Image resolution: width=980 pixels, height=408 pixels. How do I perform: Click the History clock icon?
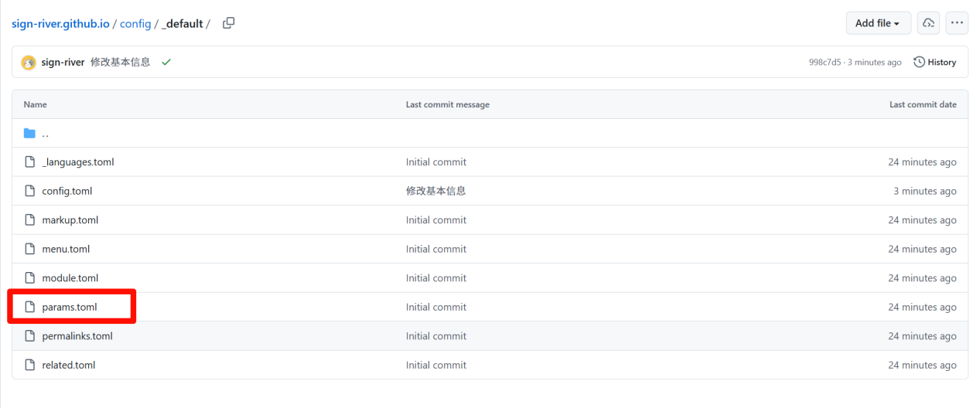[919, 63]
